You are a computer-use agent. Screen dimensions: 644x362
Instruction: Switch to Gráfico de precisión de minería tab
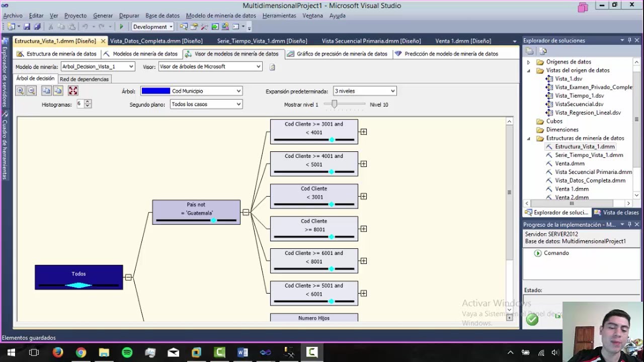point(337,54)
